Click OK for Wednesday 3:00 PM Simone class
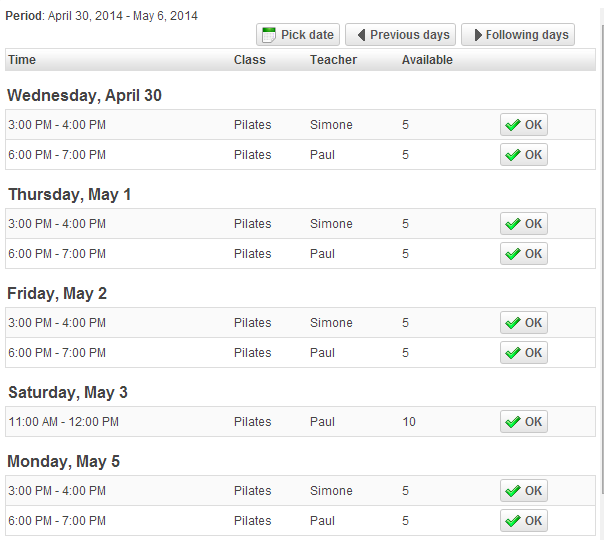Viewport: 604px width, 540px height. [x=524, y=125]
